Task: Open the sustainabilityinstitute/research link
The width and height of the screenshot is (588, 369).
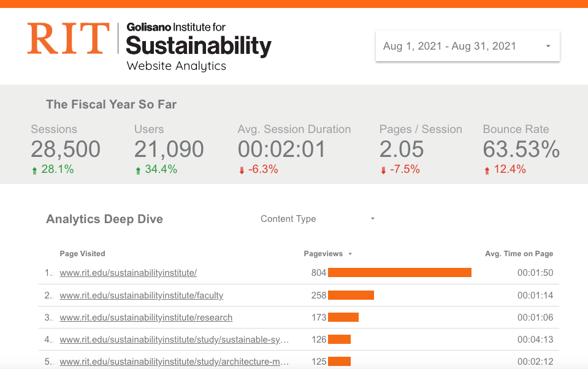Action: coord(146,318)
